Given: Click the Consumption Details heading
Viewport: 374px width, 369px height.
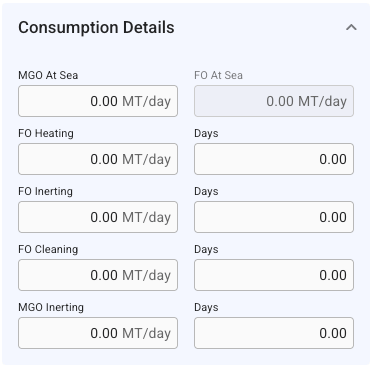Looking at the screenshot, I should (96, 27).
